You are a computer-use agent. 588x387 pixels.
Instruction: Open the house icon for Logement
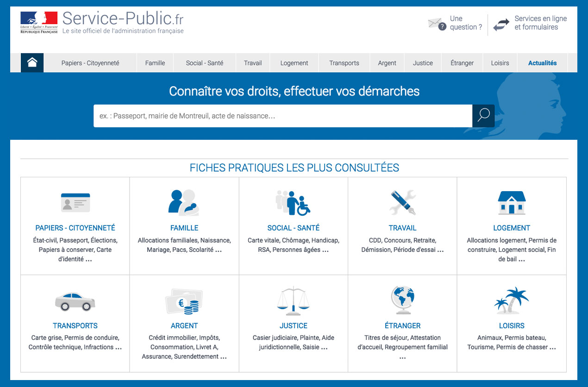511,203
